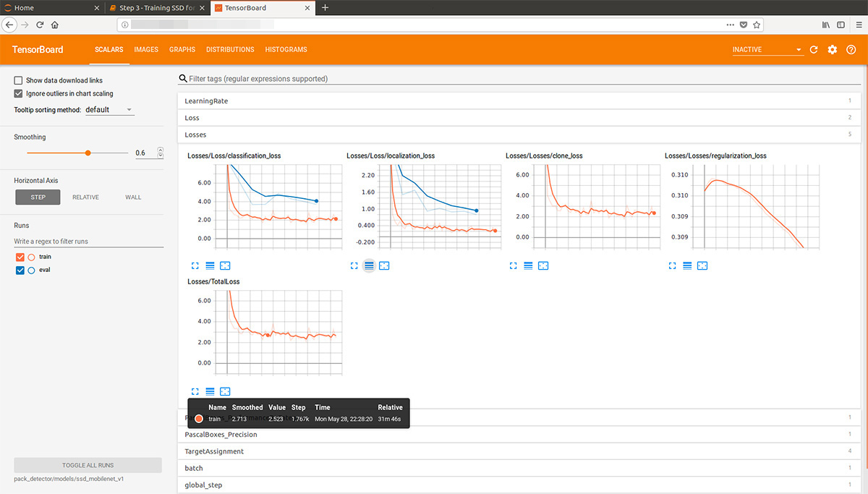
Task: Toggle y-axis log scale for localization_loss chart
Action: [369, 266]
